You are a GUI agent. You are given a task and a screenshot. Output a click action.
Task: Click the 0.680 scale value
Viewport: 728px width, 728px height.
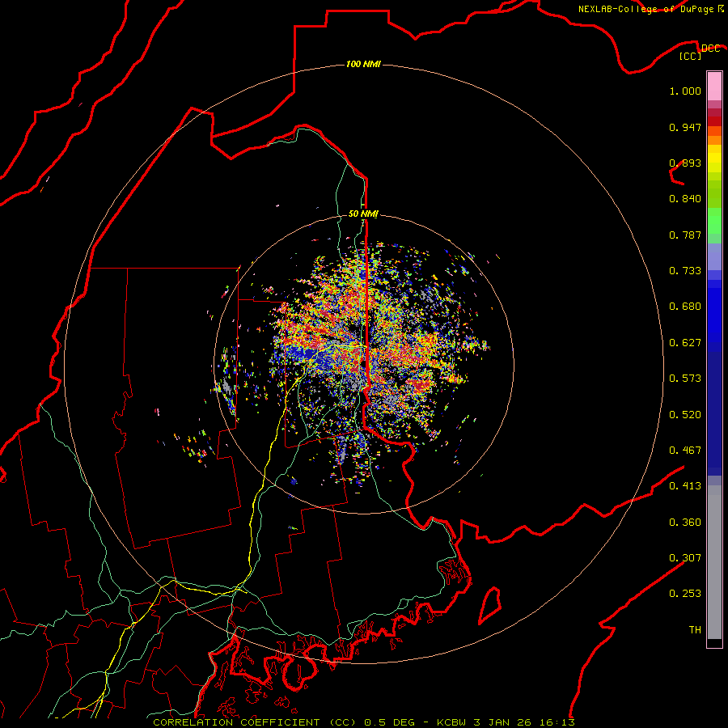click(x=685, y=307)
